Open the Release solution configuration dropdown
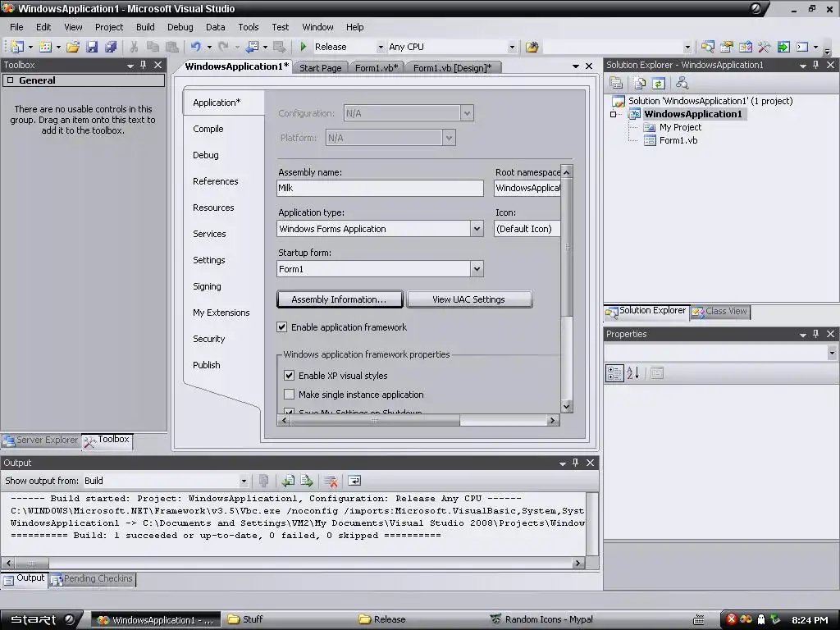Viewport: 840px width, 630px height. 381,47
